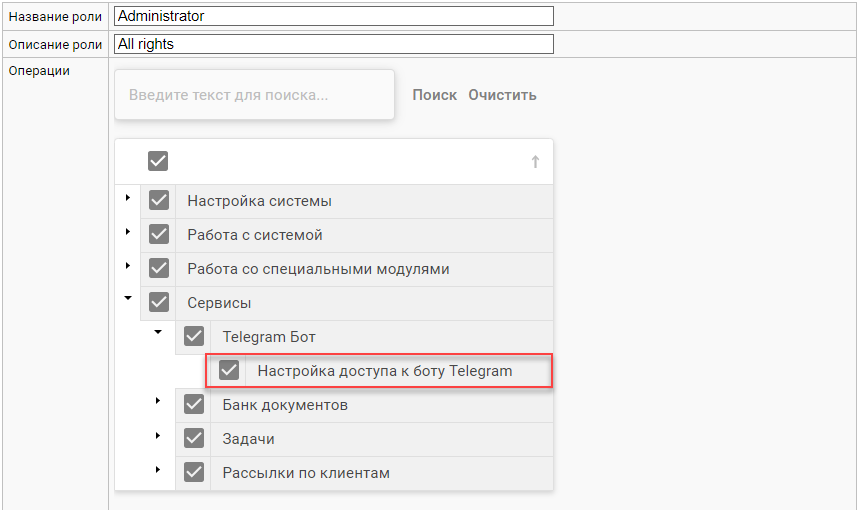
Task: Click the Название роли input field
Action: (333, 16)
